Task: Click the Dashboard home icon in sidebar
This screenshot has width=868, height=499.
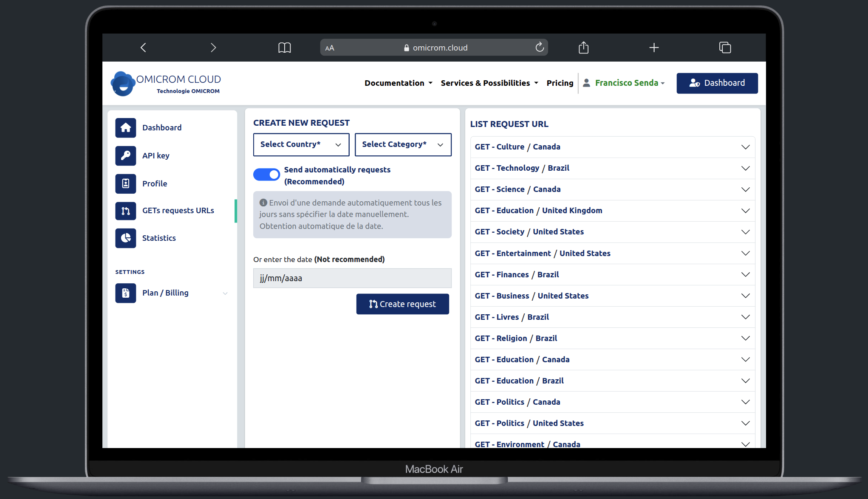Action: [125, 127]
